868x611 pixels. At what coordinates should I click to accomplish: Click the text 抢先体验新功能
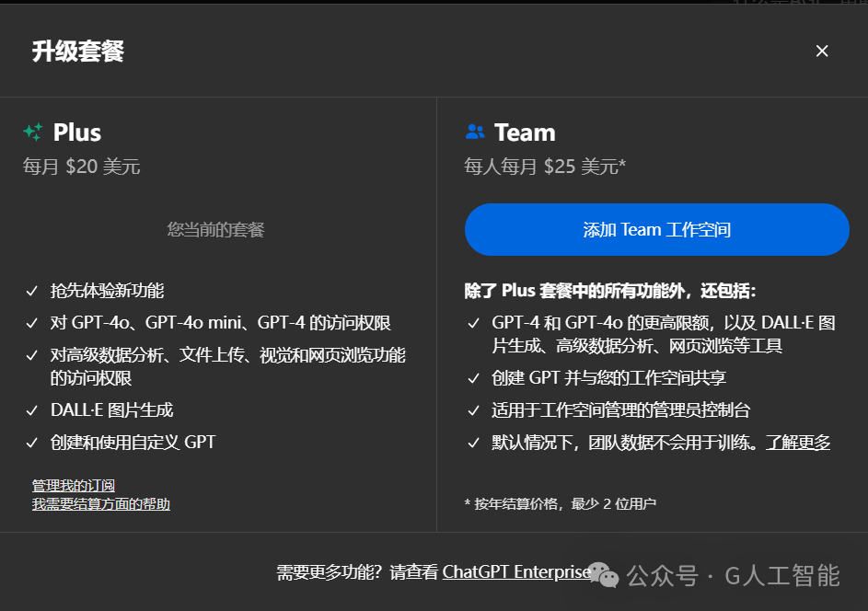(x=108, y=291)
